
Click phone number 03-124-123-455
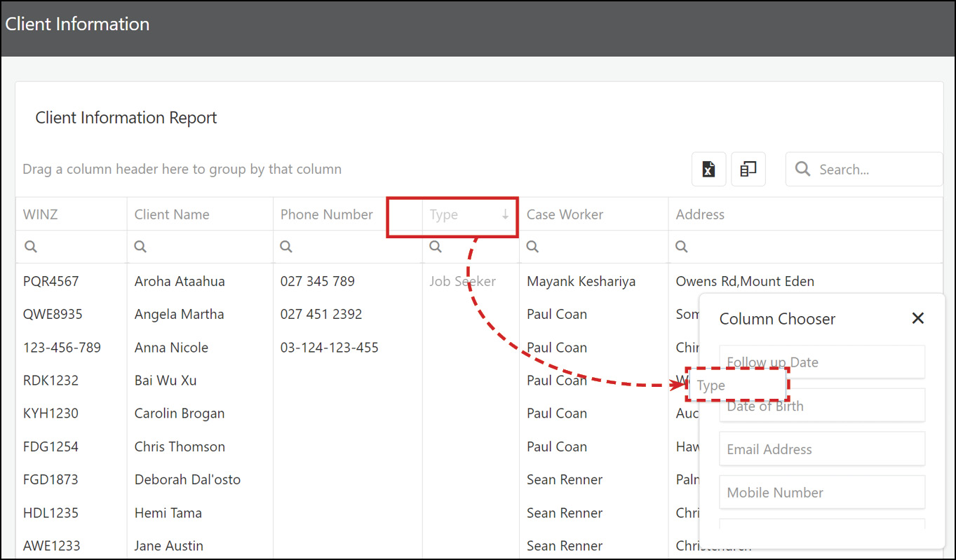[x=329, y=347]
